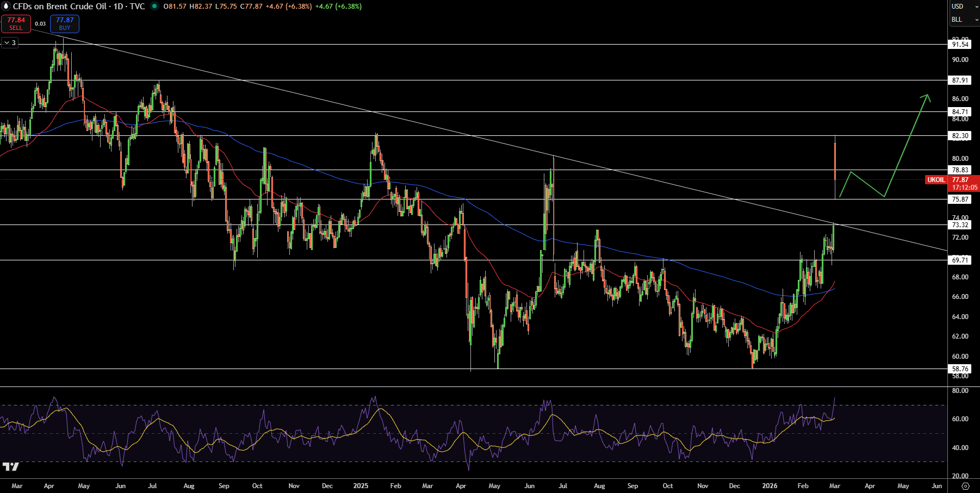Click the 2026 year label on time axis
This screenshot has height=493, width=980.
770,486
